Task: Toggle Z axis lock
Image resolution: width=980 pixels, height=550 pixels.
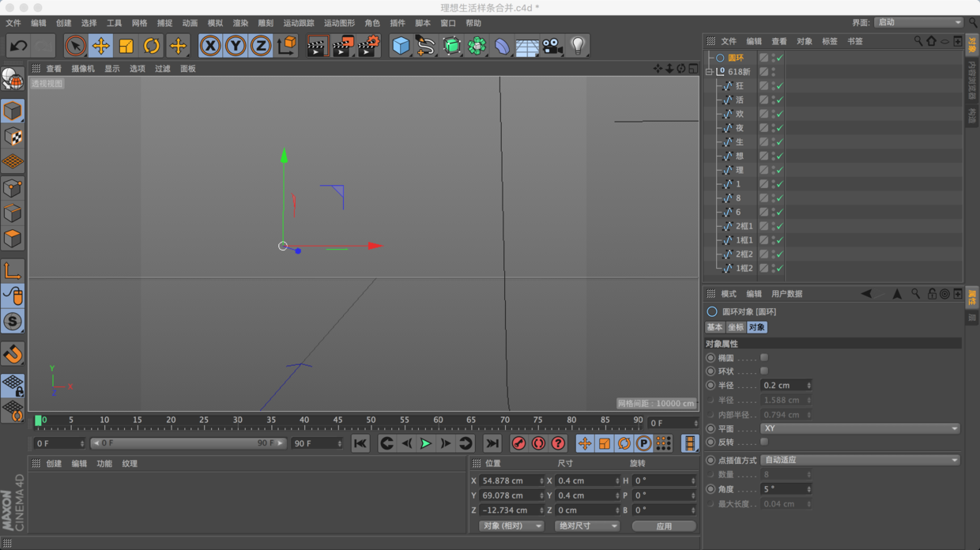Action: click(x=261, y=46)
